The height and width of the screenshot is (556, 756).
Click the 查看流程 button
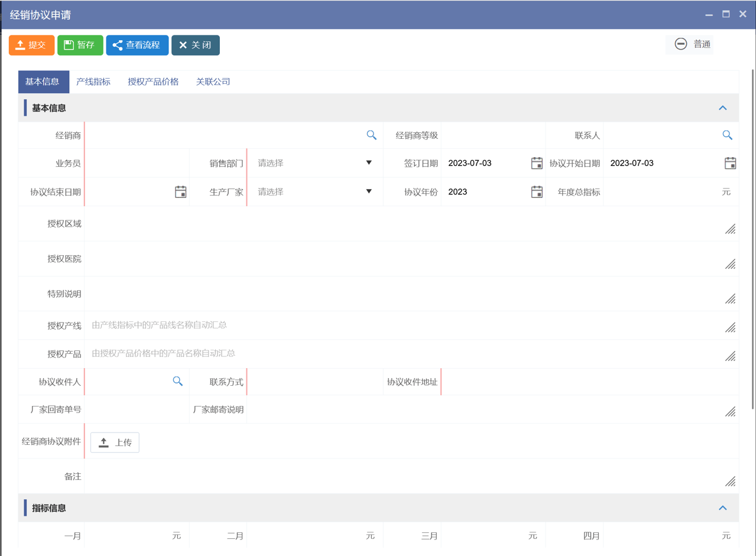tap(137, 45)
